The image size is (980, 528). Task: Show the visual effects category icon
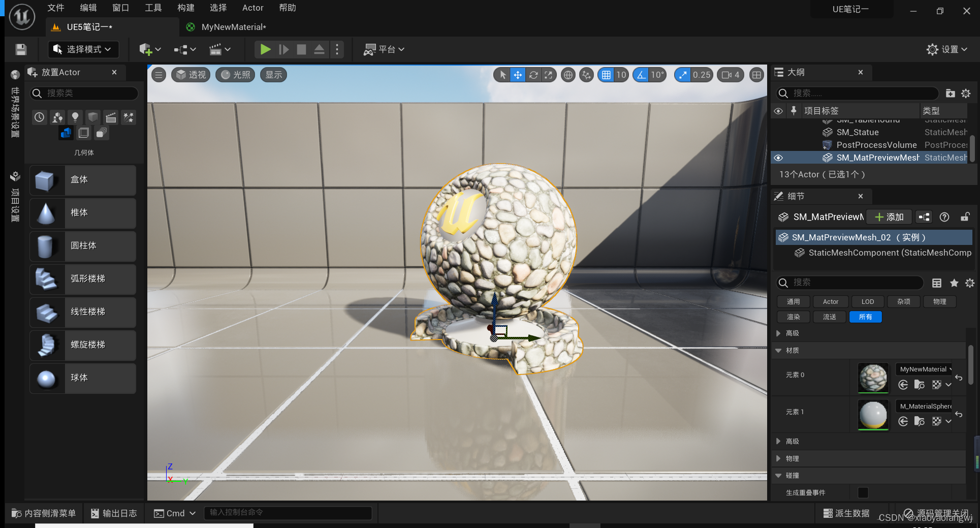(129, 117)
